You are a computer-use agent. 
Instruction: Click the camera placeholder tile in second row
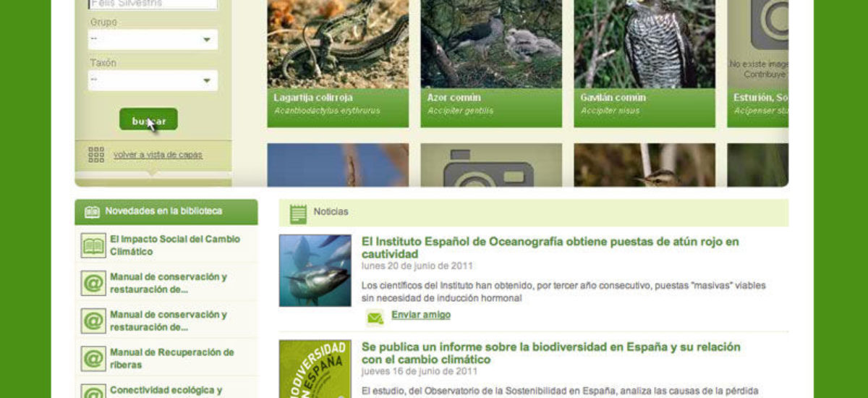coord(491,165)
